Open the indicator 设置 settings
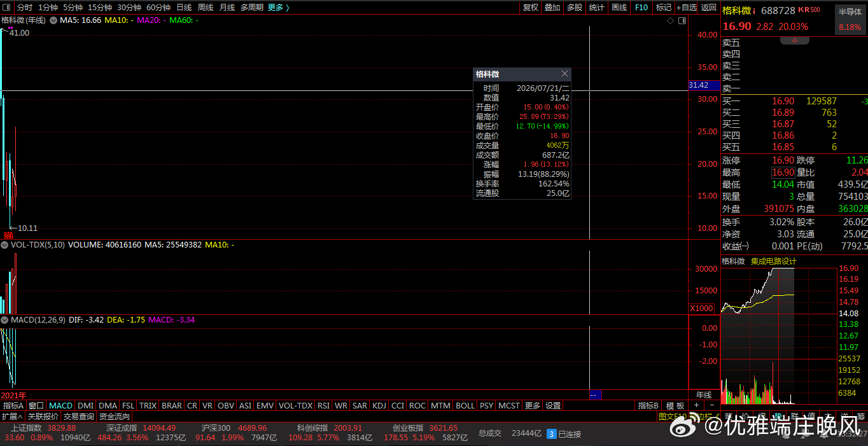The width and height of the screenshot is (868, 446). [553, 405]
